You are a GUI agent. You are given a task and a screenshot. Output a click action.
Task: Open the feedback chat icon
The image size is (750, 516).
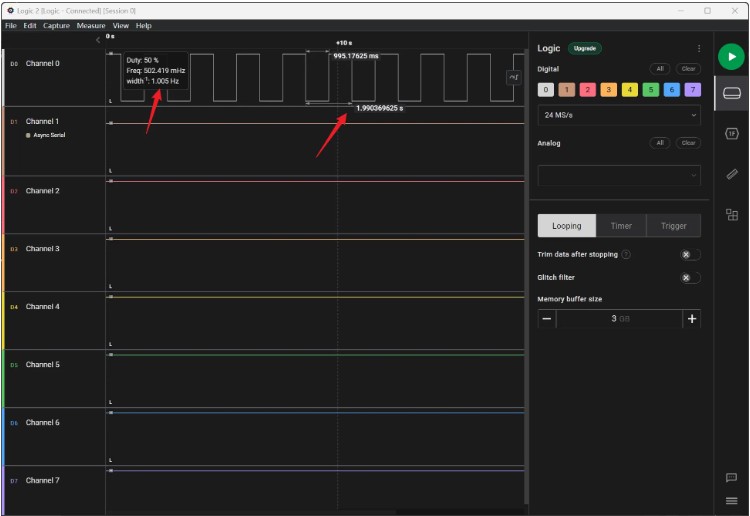tap(731, 477)
